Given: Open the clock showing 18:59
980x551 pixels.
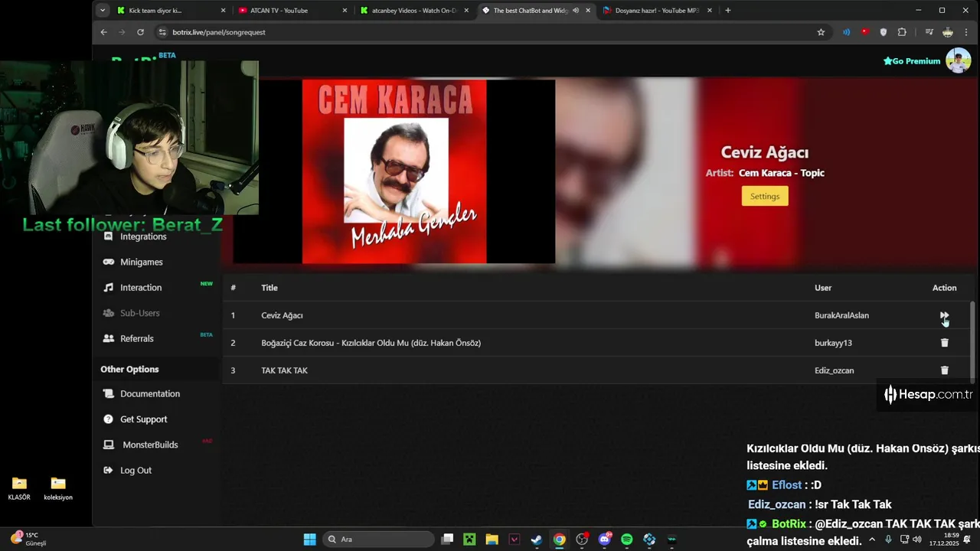Looking at the screenshot, I should pos(944,540).
